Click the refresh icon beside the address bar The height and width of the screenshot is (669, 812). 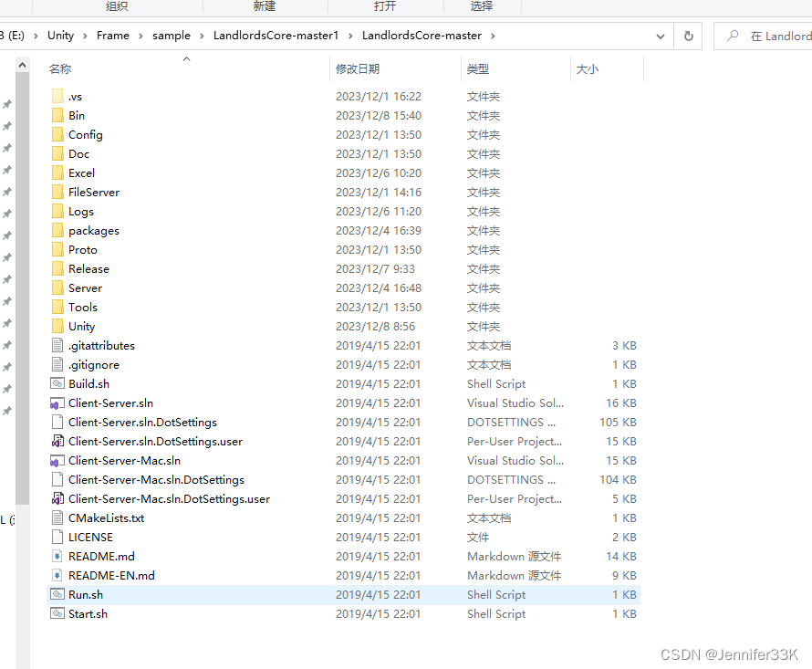point(691,36)
